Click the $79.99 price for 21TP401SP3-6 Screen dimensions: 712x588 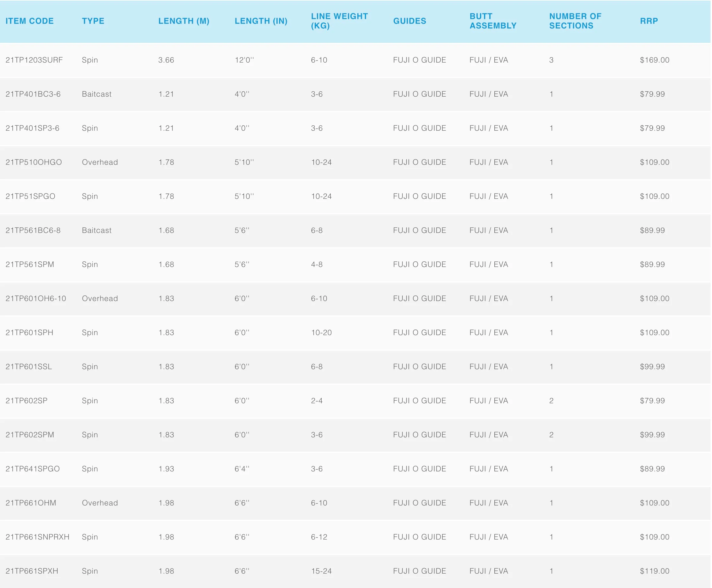pyautogui.click(x=652, y=128)
